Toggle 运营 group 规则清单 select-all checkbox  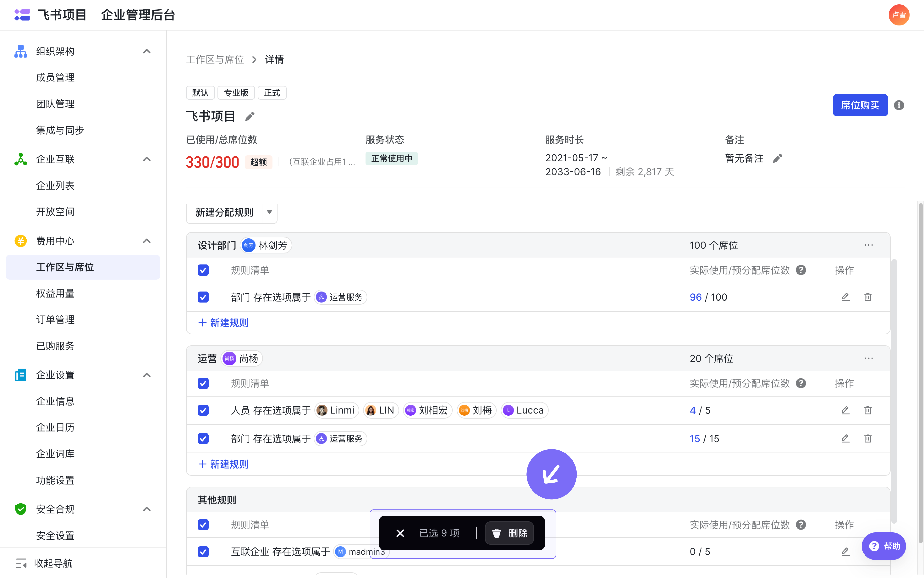coord(203,383)
